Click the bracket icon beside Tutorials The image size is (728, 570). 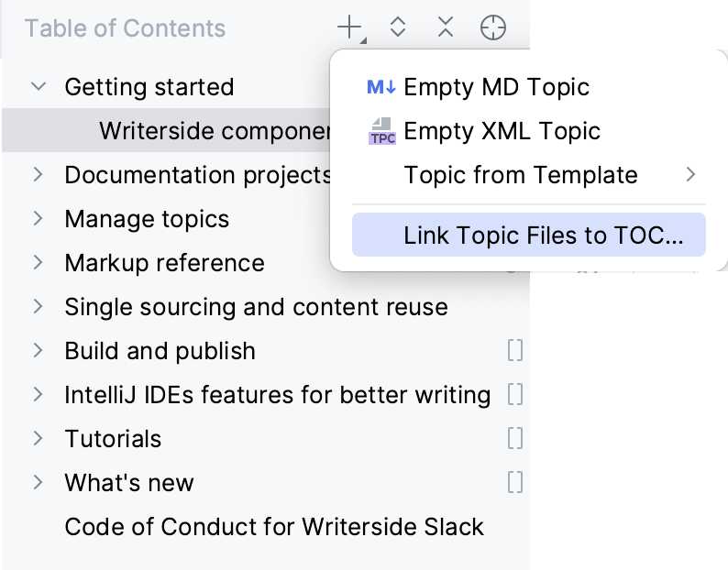coord(515,439)
